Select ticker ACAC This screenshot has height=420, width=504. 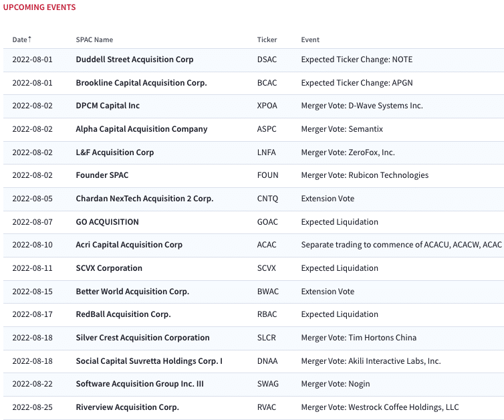pyautogui.click(x=267, y=245)
